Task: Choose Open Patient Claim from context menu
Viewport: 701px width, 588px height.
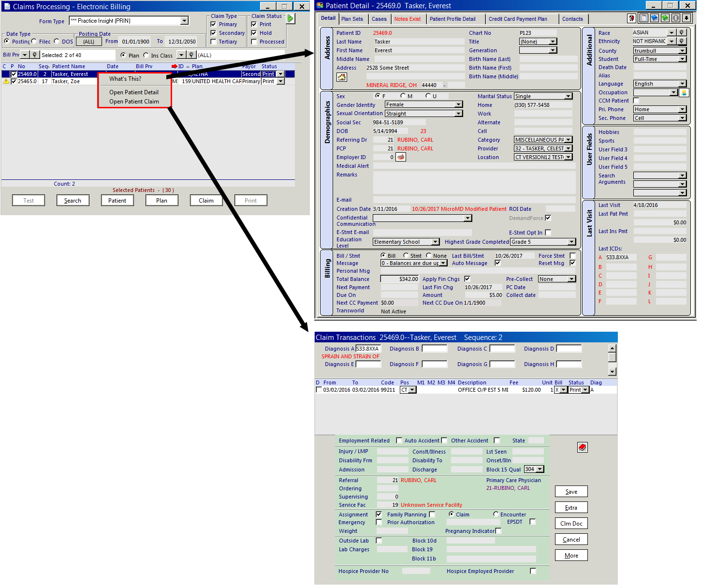Action: (134, 102)
